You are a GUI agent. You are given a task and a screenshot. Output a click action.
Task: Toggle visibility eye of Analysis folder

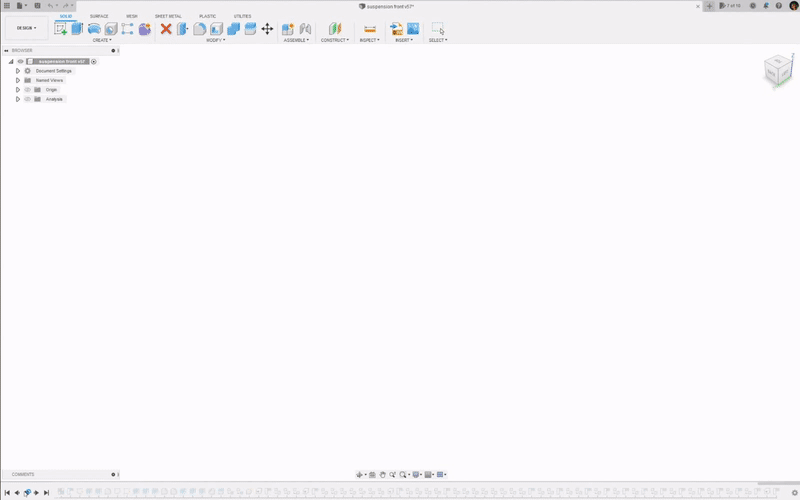tap(28, 99)
